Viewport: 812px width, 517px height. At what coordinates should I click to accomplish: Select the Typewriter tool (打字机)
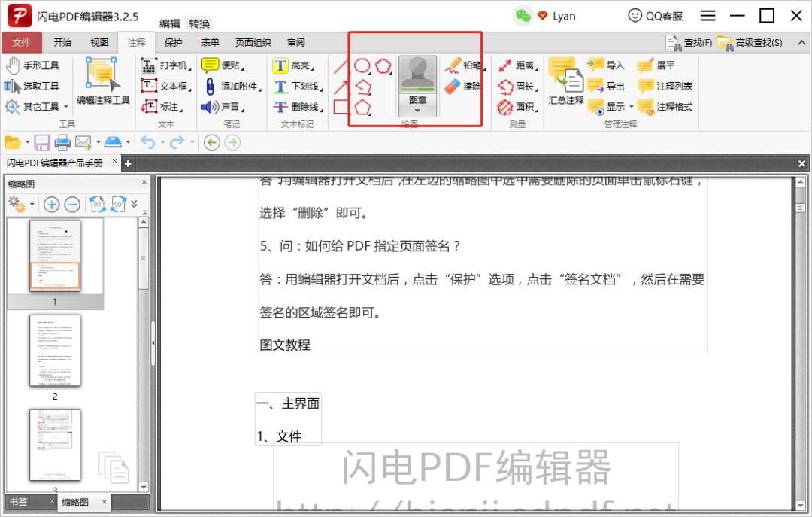coord(166,65)
